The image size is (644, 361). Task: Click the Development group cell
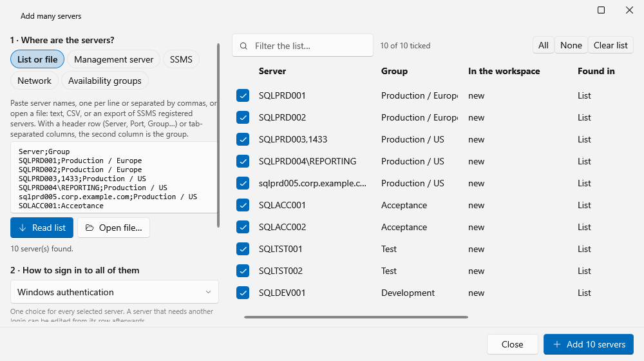coord(408,293)
